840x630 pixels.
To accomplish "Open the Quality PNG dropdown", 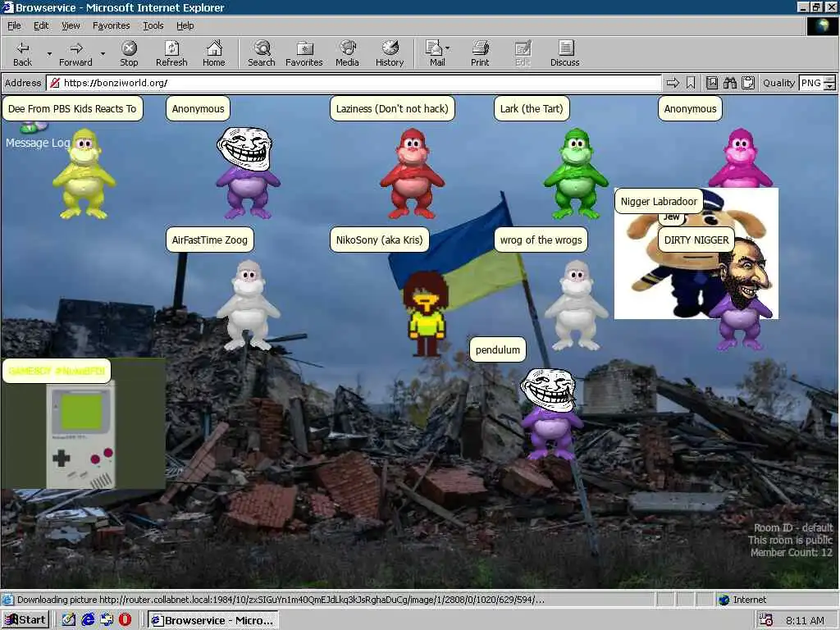I will (x=829, y=83).
